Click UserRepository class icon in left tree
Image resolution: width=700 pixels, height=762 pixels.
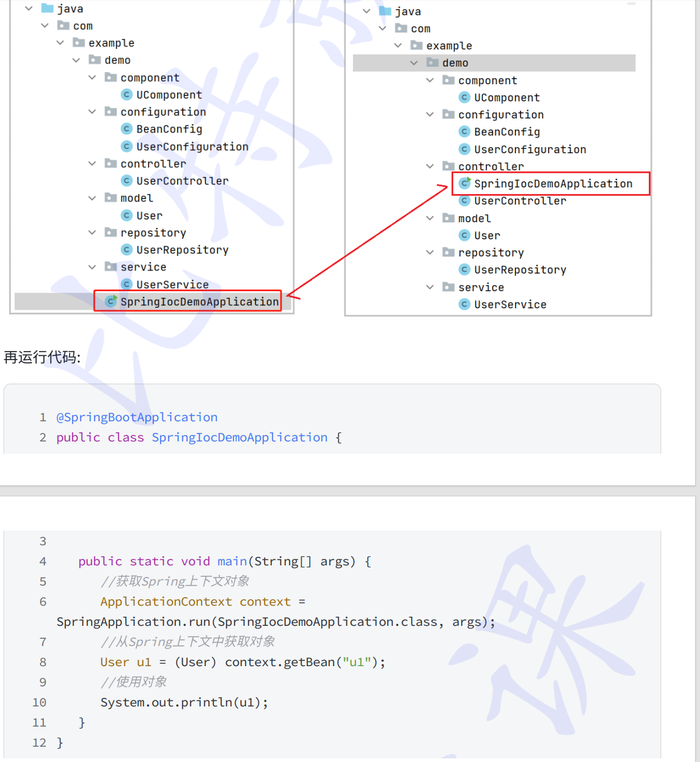(127, 250)
